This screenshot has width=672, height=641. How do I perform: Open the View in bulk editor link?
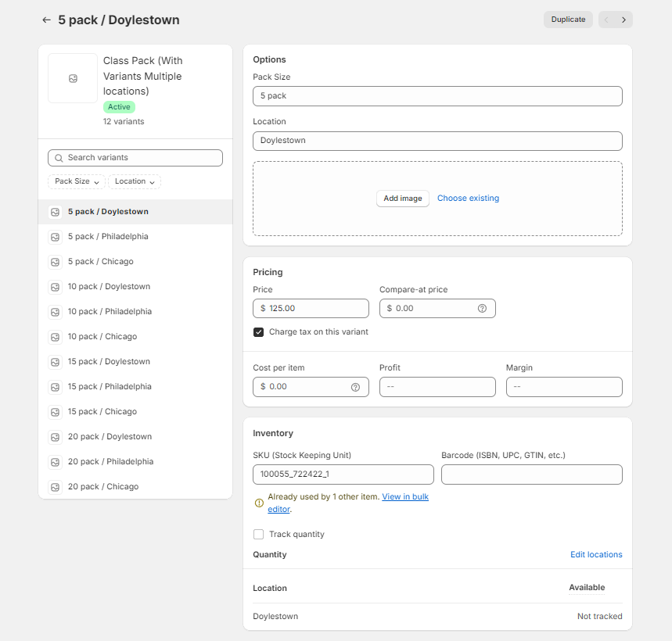coord(404,497)
